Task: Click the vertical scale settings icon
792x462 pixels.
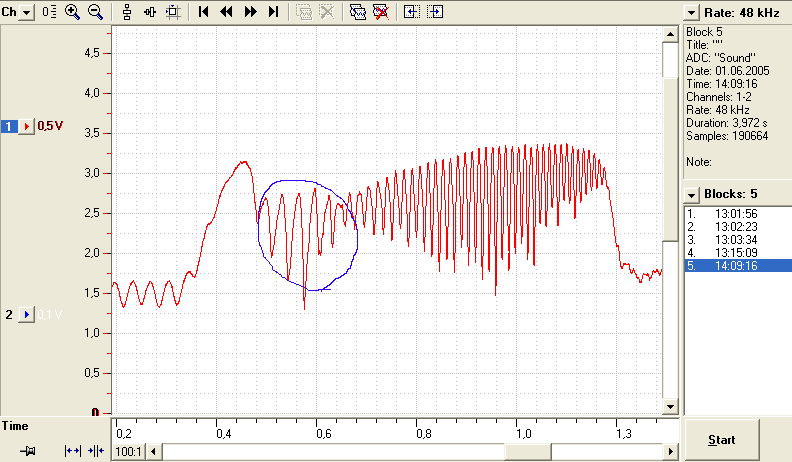Action: 49,12
